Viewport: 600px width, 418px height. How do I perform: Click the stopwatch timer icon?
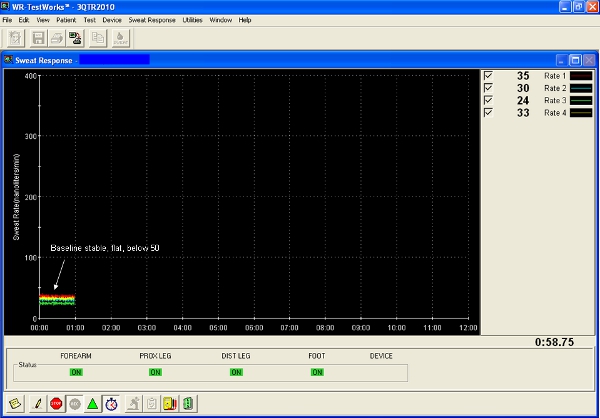[x=111, y=403]
